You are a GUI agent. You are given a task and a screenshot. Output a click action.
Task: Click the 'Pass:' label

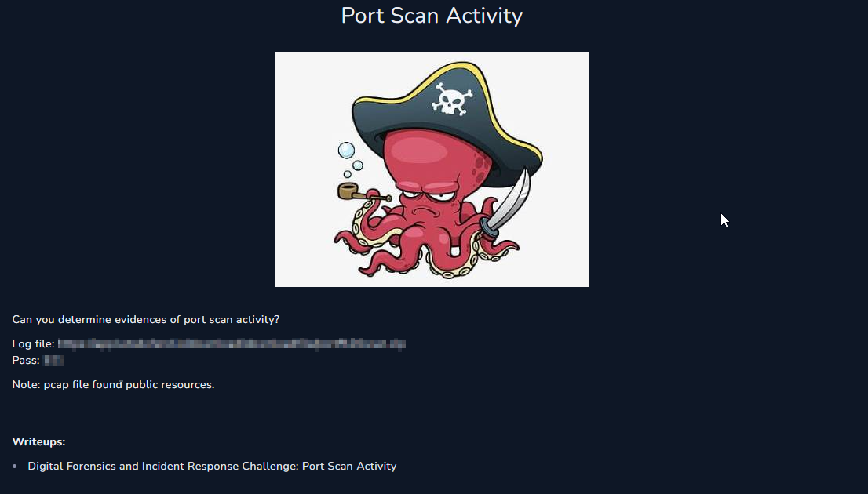[25, 360]
